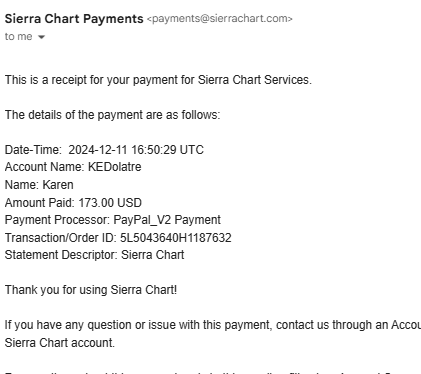Click the receipt intro sentence line

point(158,80)
